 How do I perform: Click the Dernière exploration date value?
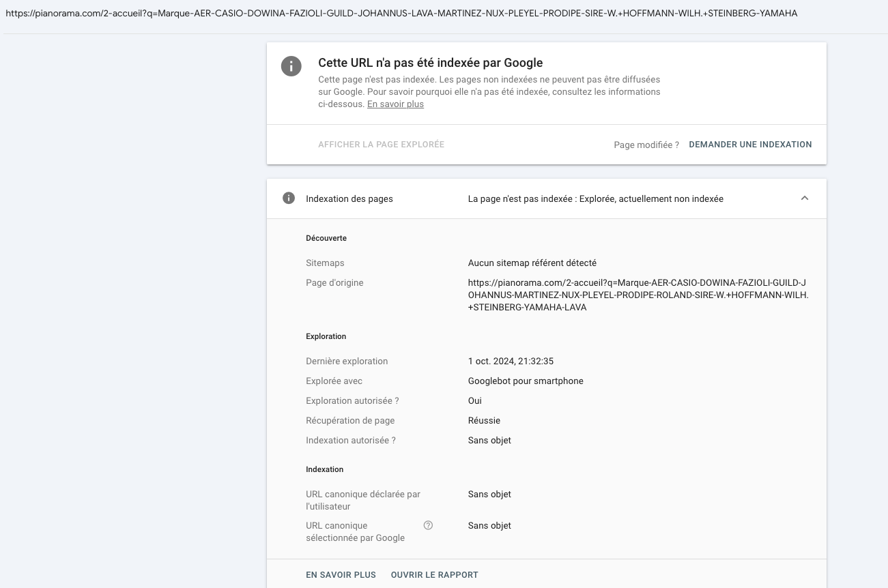click(511, 362)
